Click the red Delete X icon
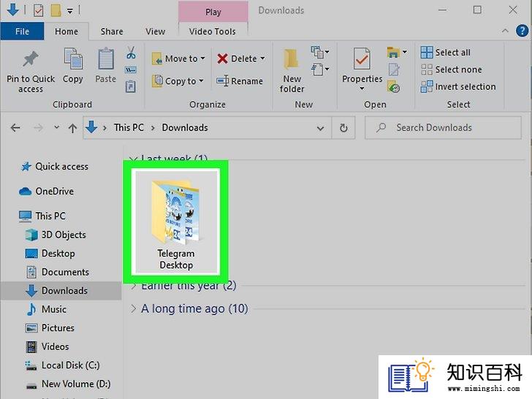The width and height of the screenshot is (532, 399). click(x=222, y=58)
